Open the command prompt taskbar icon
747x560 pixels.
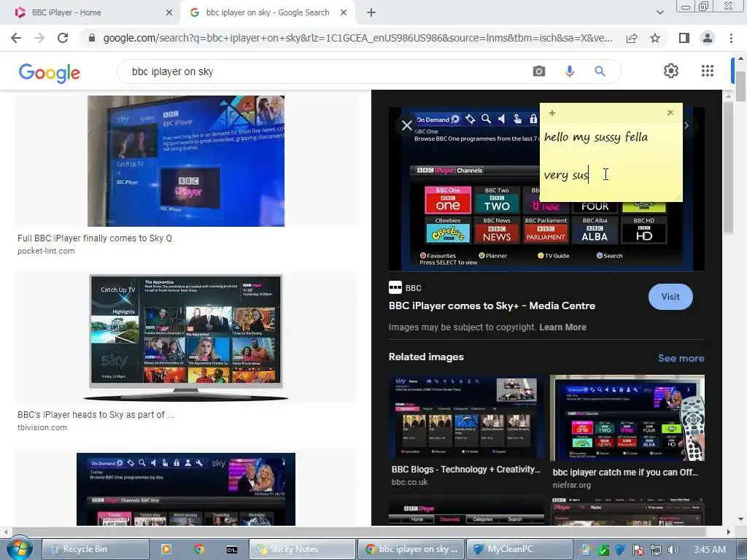coord(232,550)
